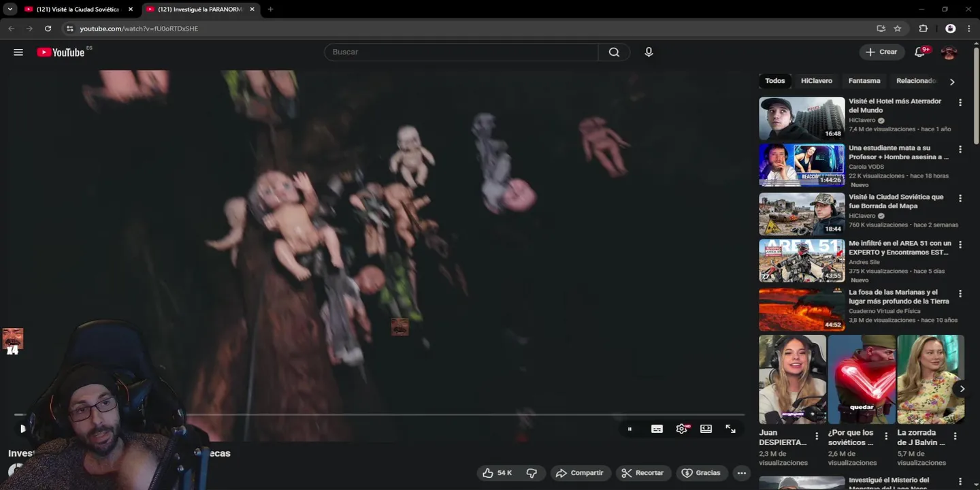980x490 pixels.
Task: Click the video progress bar
Action: tap(379, 414)
